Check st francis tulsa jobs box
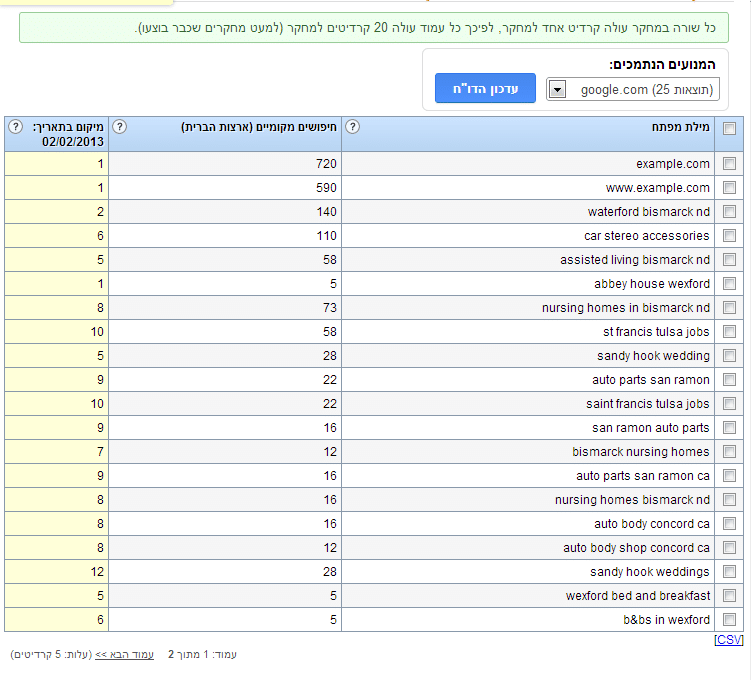This screenshot has width=751, height=680. [x=729, y=331]
